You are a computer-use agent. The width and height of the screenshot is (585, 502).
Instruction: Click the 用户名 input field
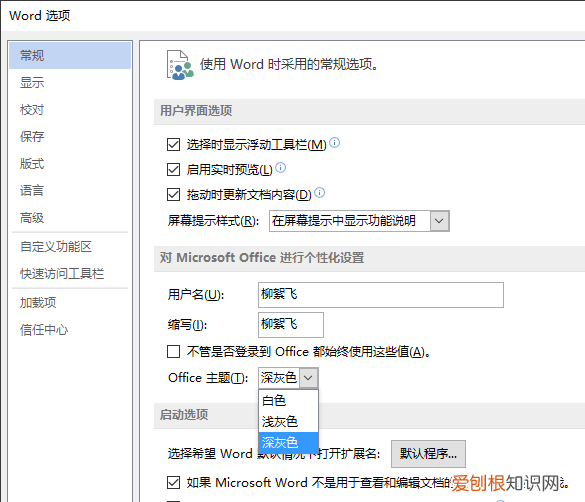pyautogui.click(x=381, y=295)
